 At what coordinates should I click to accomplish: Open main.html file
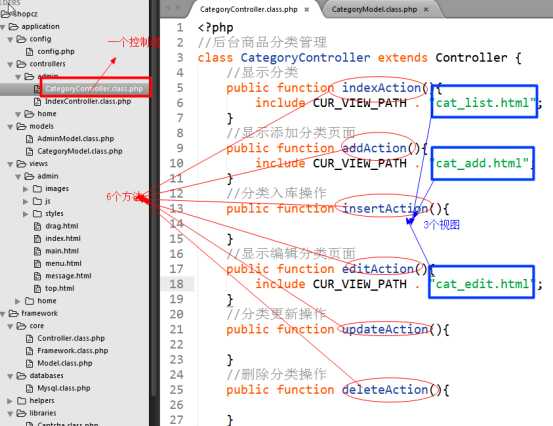click(x=62, y=251)
